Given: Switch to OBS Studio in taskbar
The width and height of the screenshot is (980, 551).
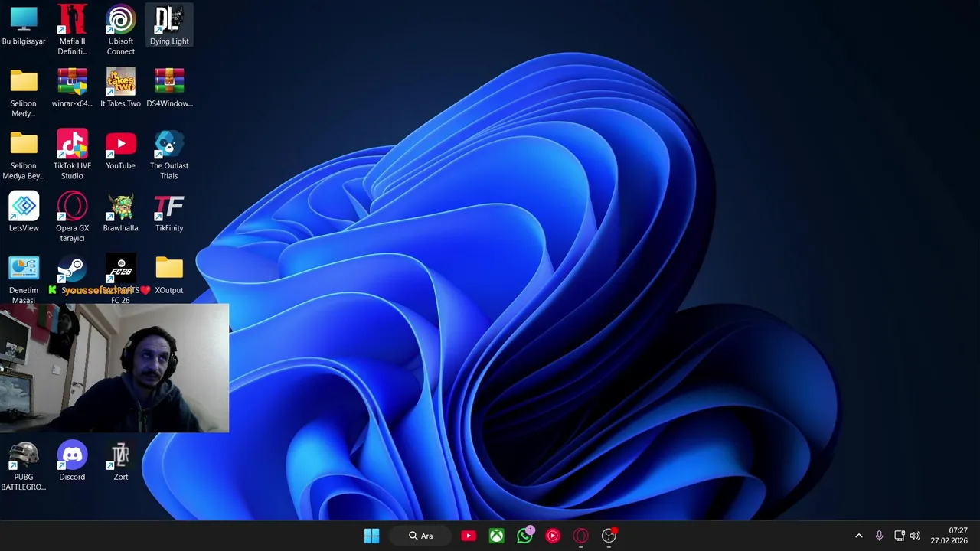Looking at the screenshot, I should click(x=609, y=536).
